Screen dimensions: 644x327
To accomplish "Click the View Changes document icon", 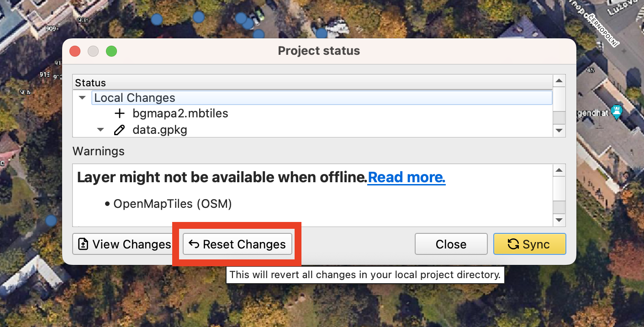I will [x=83, y=244].
